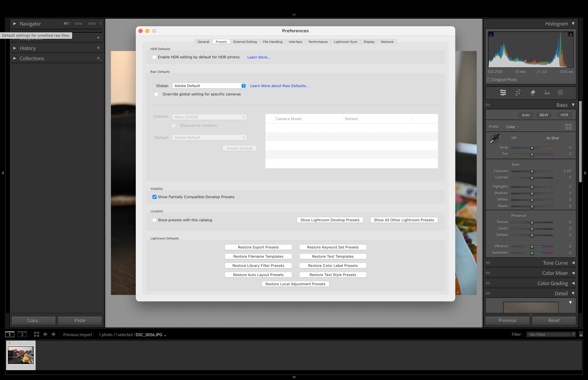The width and height of the screenshot is (588, 380).
Task: Open the Performance preferences tab
Action: tap(318, 42)
